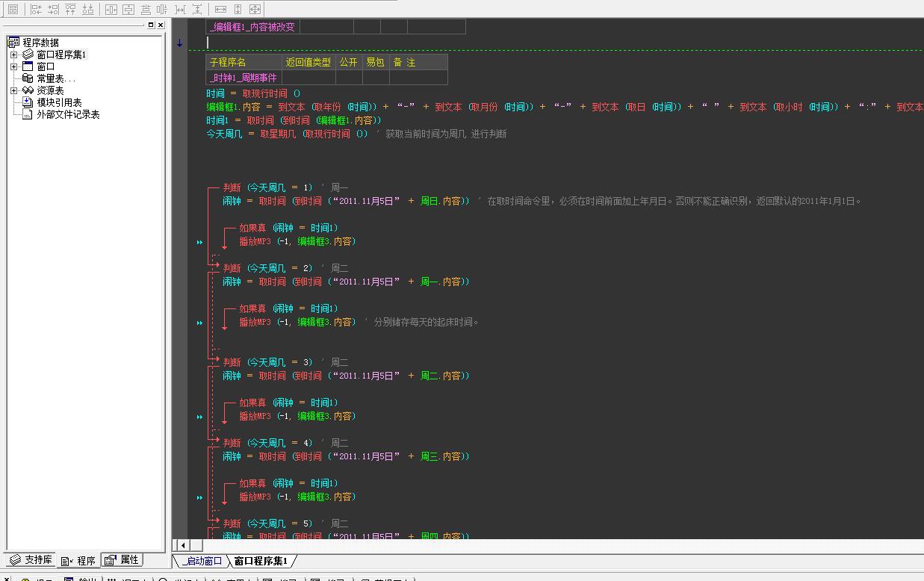Click distribute vertical spacing evenly icon

pos(197,9)
